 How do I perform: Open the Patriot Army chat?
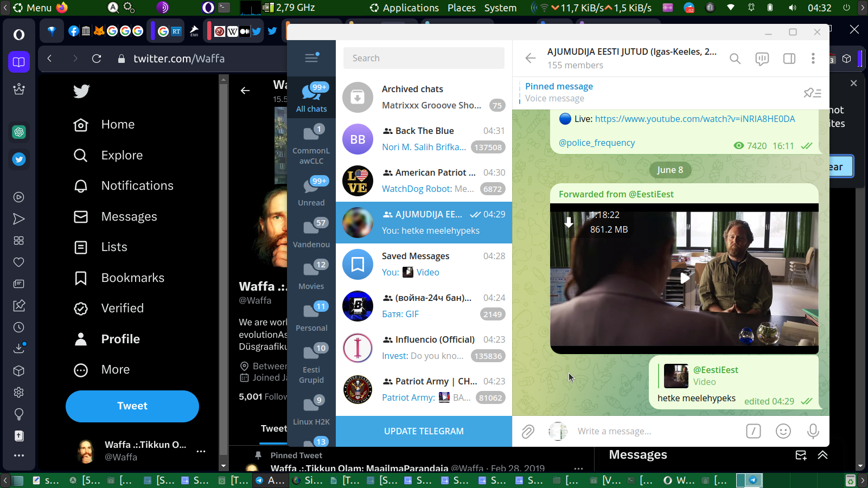click(424, 389)
